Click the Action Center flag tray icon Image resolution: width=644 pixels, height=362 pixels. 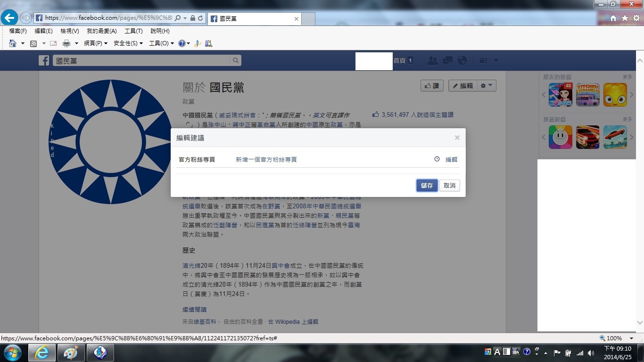tap(557, 353)
